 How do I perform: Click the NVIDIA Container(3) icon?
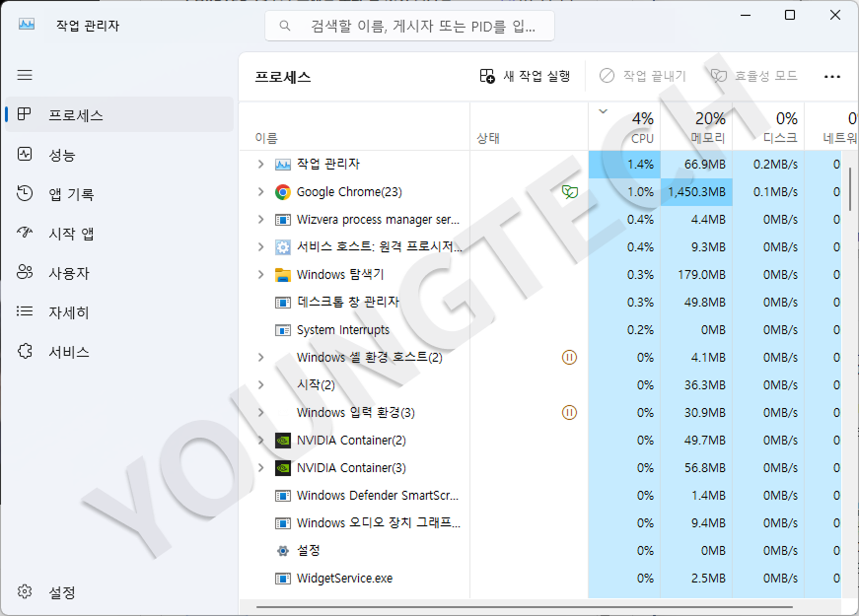283,468
